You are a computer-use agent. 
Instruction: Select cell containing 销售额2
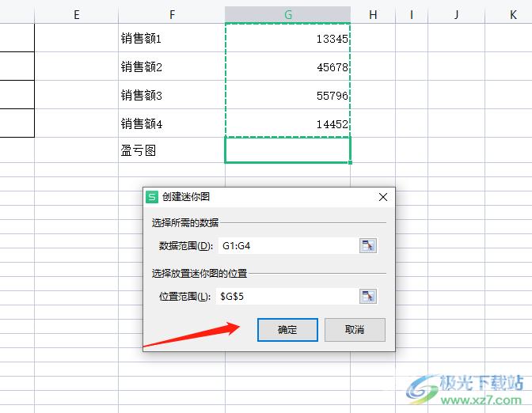click(x=172, y=66)
